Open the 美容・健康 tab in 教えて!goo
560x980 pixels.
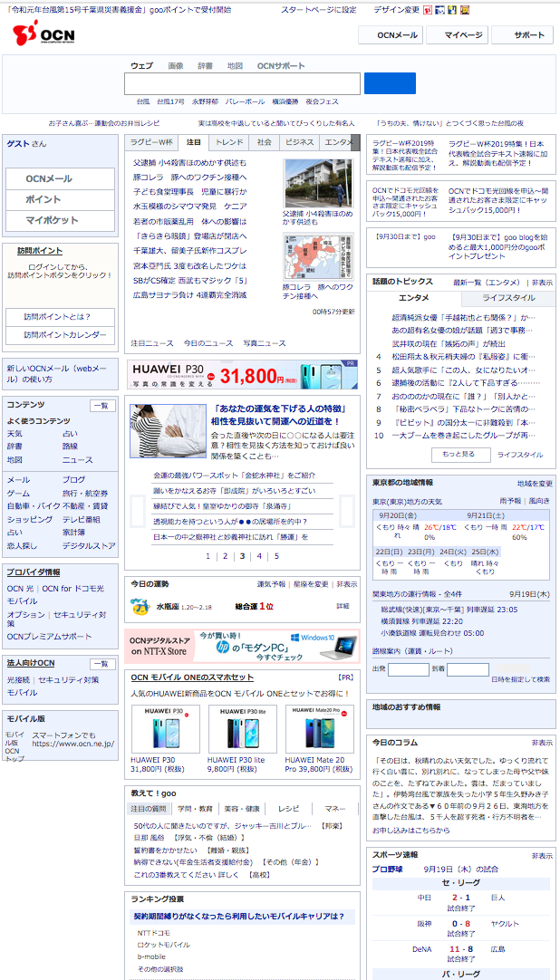[242, 808]
